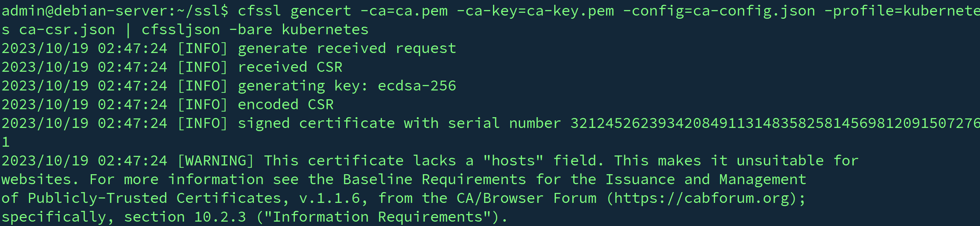Click the -config=ca-config.json argument
This screenshot has width=980, height=226.
coord(719,11)
